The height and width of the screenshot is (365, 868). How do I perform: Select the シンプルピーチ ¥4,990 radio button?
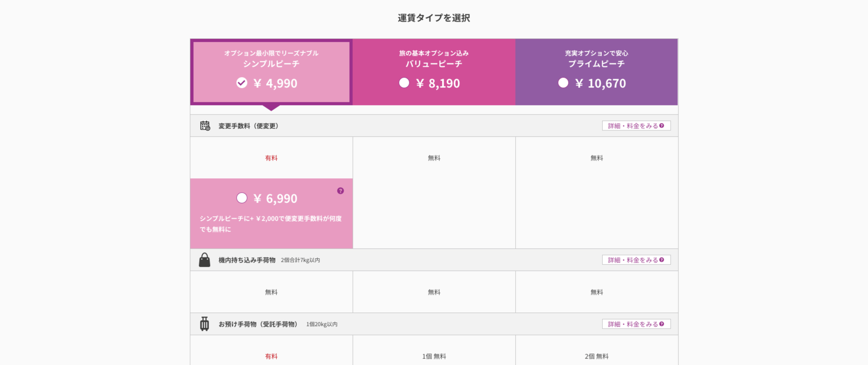click(x=242, y=83)
